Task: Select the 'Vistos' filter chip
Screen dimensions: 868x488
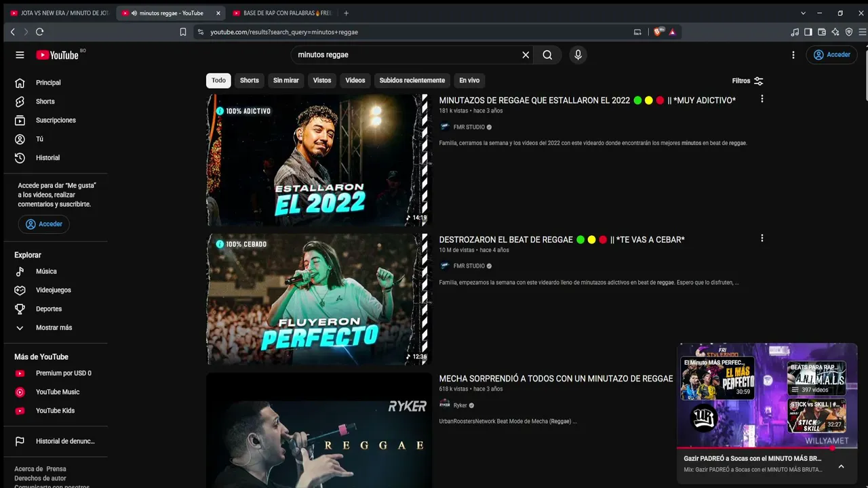Action: pos(322,81)
